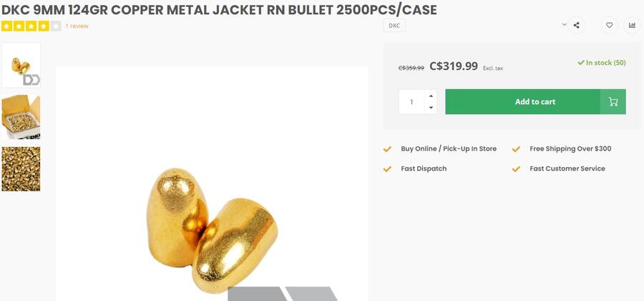Click the share icon
The height and width of the screenshot is (301, 644).
pos(576,26)
